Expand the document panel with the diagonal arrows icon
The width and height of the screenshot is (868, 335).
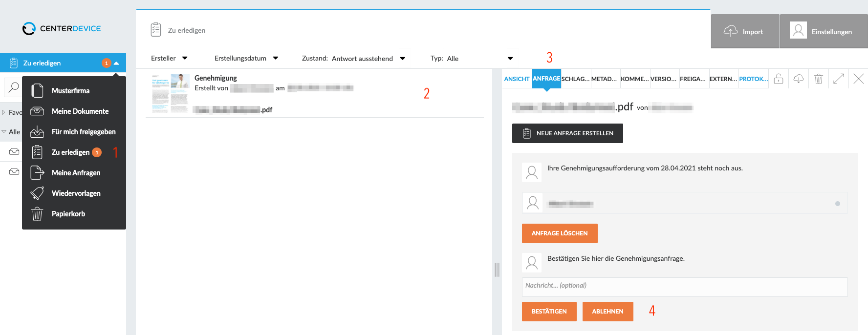tap(839, 79)
